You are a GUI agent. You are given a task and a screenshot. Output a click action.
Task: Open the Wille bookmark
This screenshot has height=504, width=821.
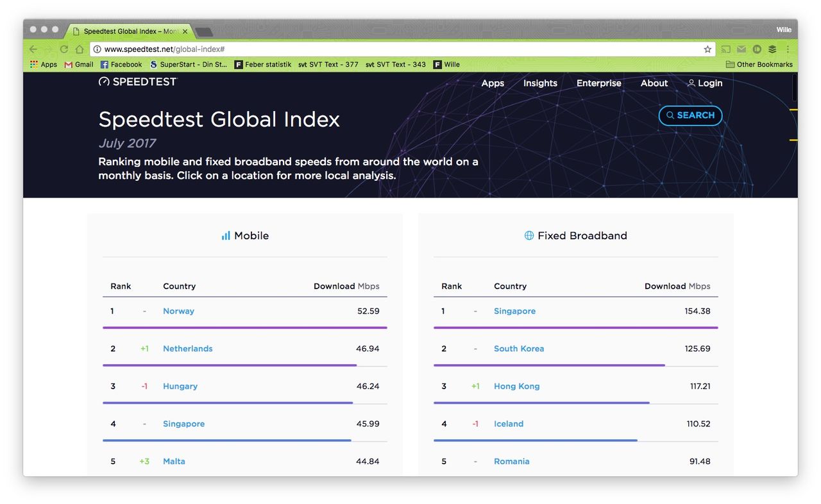point(446,64)
